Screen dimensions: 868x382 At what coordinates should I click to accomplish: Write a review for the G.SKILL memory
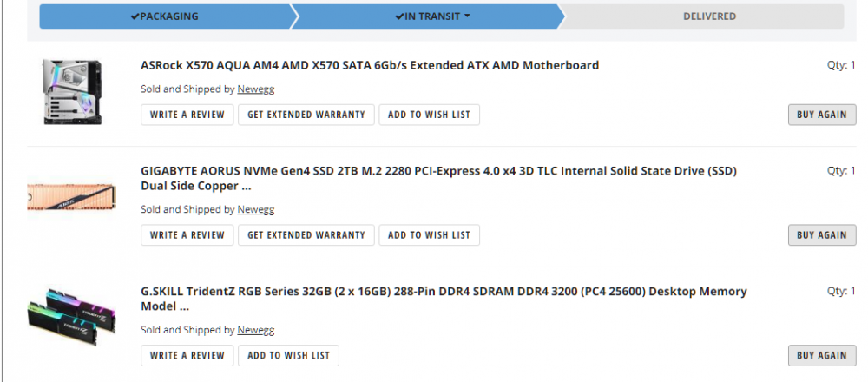pos(187,355)
